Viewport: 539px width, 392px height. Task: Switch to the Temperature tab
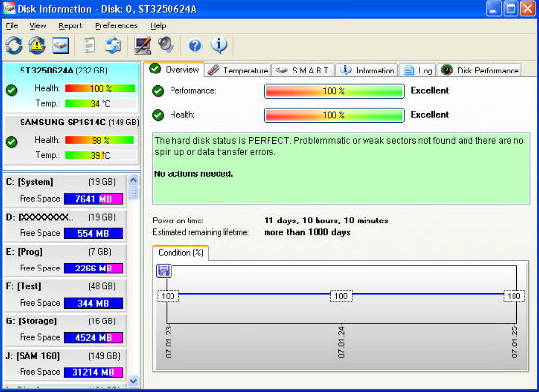(x=237, y=71)
